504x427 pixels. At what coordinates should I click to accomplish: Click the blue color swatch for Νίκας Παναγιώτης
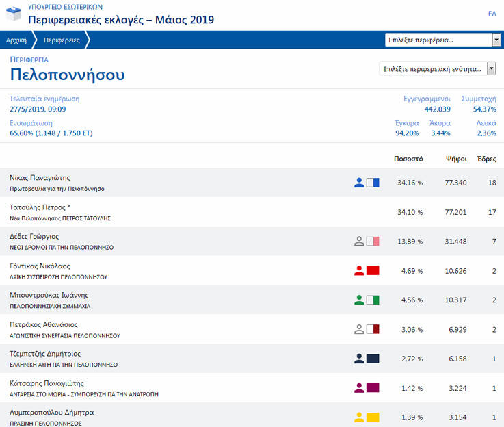click(x=373, y=183)
